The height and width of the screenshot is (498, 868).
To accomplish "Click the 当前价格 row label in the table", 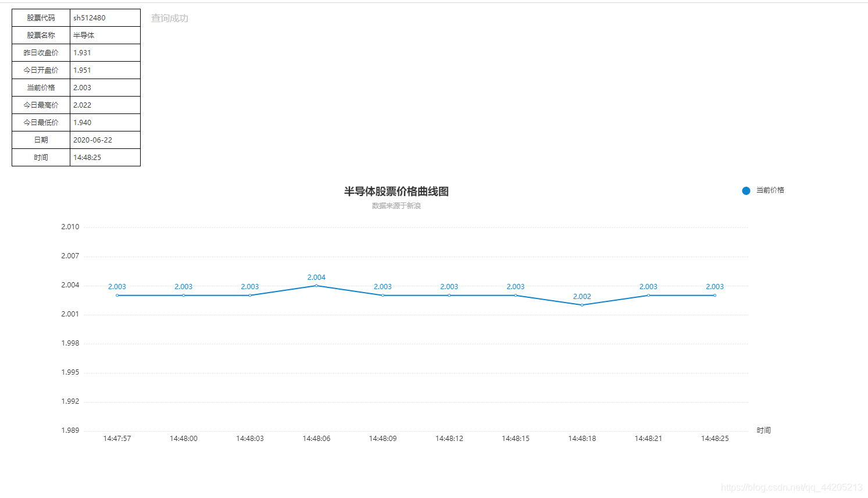I will [x=41, y=88].
